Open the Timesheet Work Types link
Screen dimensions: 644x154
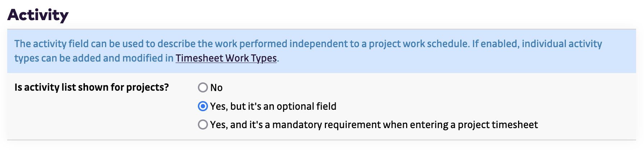point(226,58)
